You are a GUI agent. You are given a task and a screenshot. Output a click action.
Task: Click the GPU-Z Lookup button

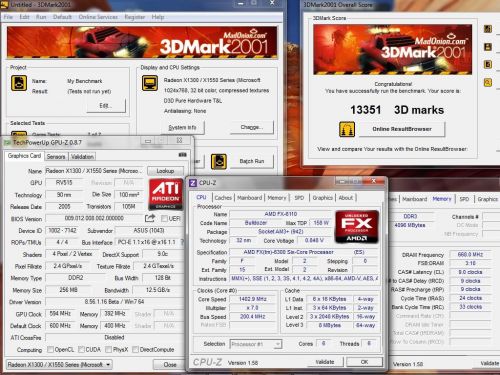click(x=165, y=171)
